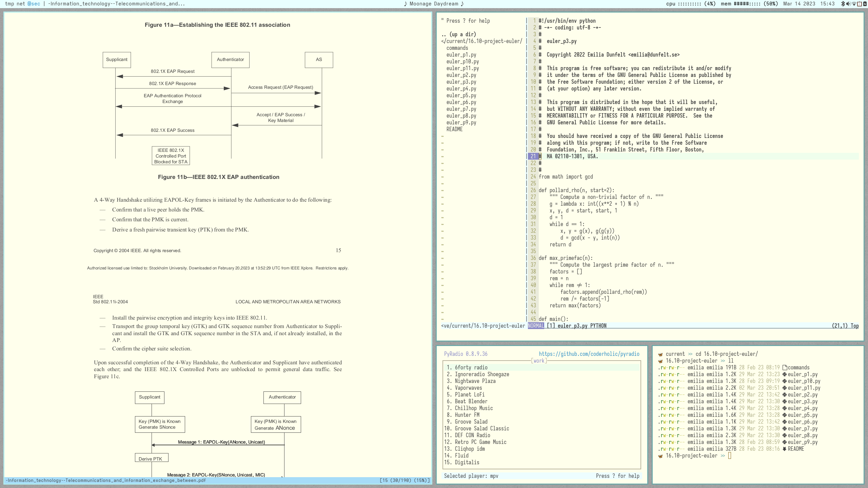Click the butterfly prompt icon on last line
This screenshot has height=488, width=868.
[x=660, y=456]
